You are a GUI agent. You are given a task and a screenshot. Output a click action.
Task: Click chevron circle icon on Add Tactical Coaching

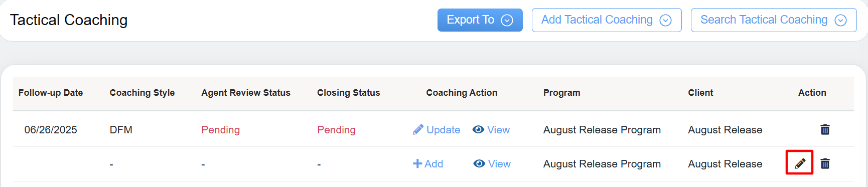click(665, 21)
